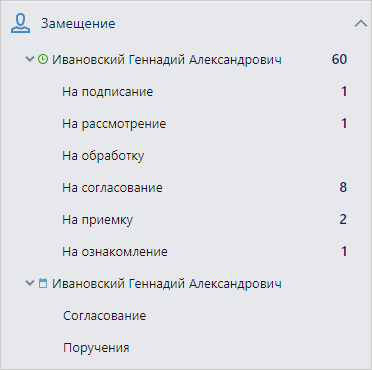Select the На ознакомление folder
This screenshot has height=370, width=372.
tap(115, 252)
